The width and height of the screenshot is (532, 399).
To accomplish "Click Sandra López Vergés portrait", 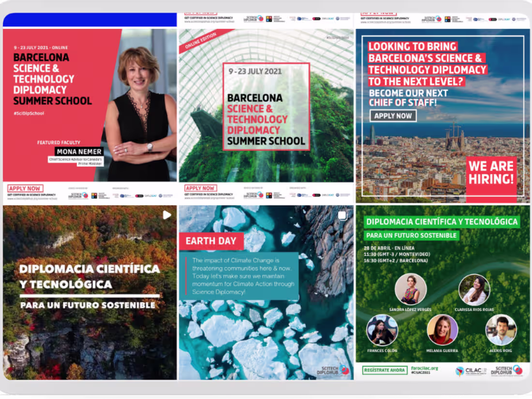I will (x=411, y=289).
